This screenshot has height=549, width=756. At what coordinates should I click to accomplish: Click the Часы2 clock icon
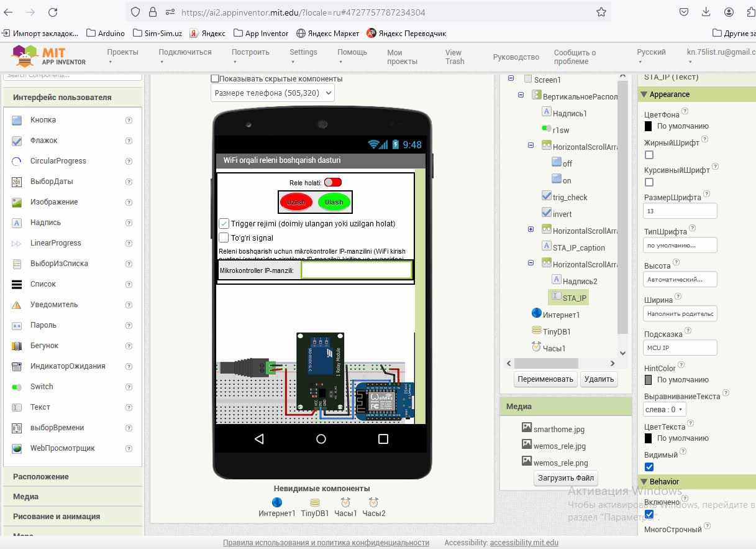point(373,502)
